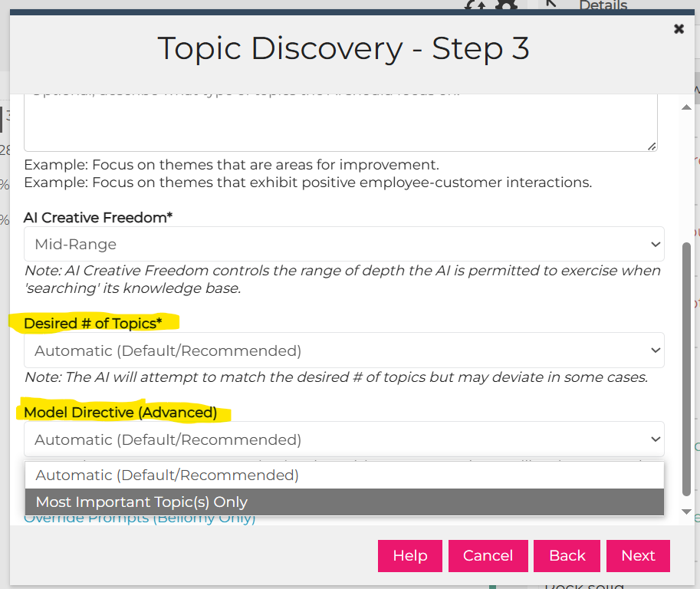Choose Most Important Topic(s) Only option
700x589 pixels.
(344, 502)
